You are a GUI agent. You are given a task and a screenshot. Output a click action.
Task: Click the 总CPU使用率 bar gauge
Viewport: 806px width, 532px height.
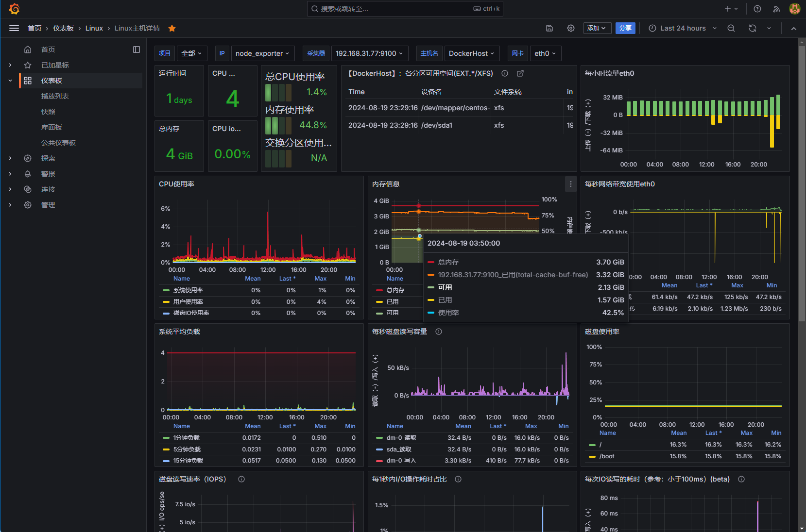(x=278, y=92)
